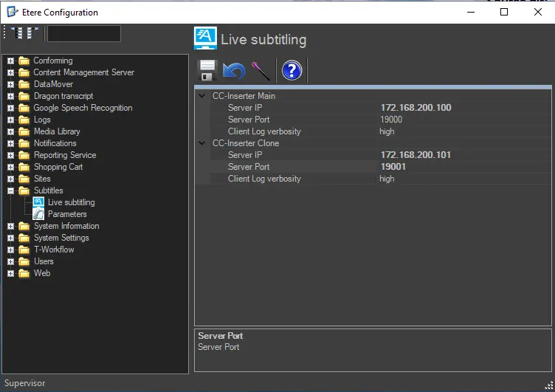This screenshot has height=392, width=555.
Task: Expand the Users folder node
Action: click(10, 261)
